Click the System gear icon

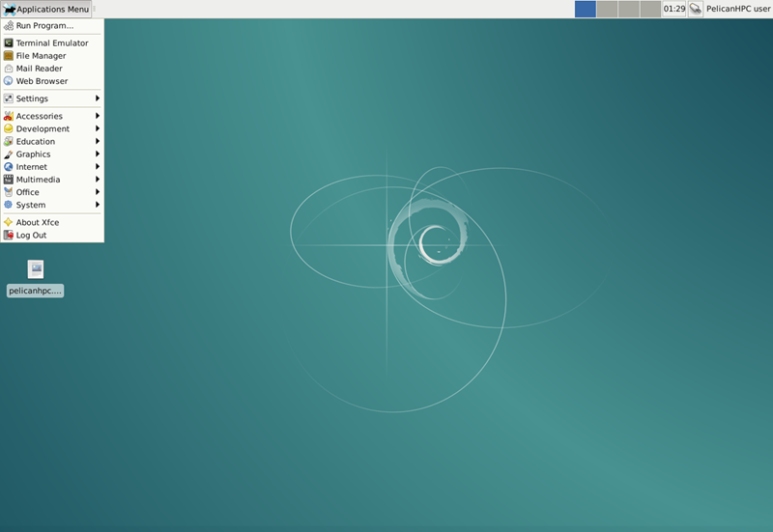9,205
